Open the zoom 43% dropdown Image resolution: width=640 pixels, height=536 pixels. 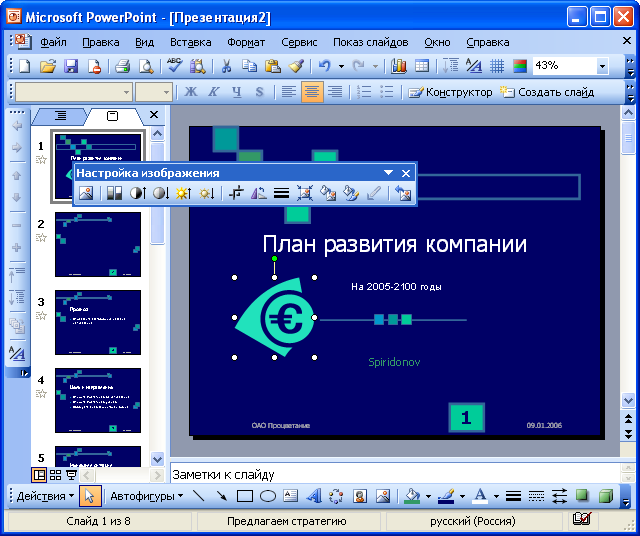(602, 66)
